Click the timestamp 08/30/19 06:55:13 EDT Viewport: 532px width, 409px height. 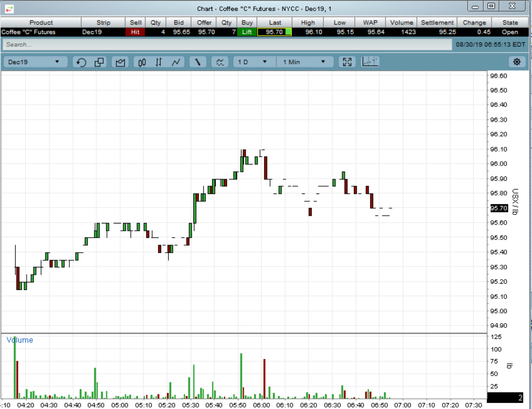(x=490, y=45)
